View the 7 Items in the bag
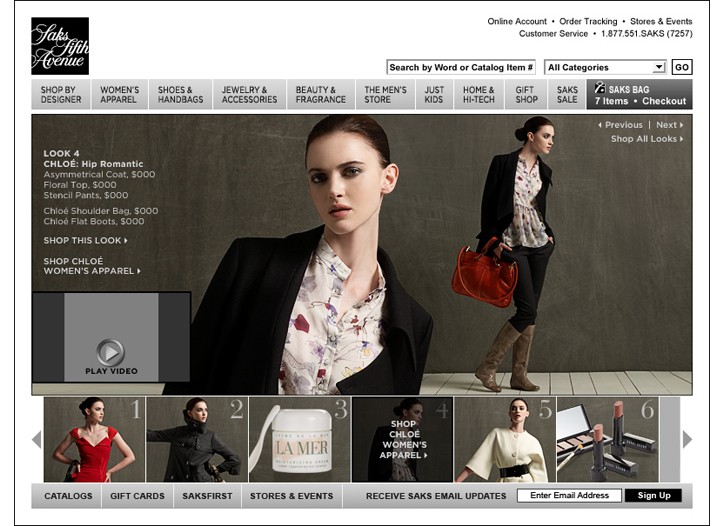The width and height of the screenshot is (724, 526). tap(611, 101)
